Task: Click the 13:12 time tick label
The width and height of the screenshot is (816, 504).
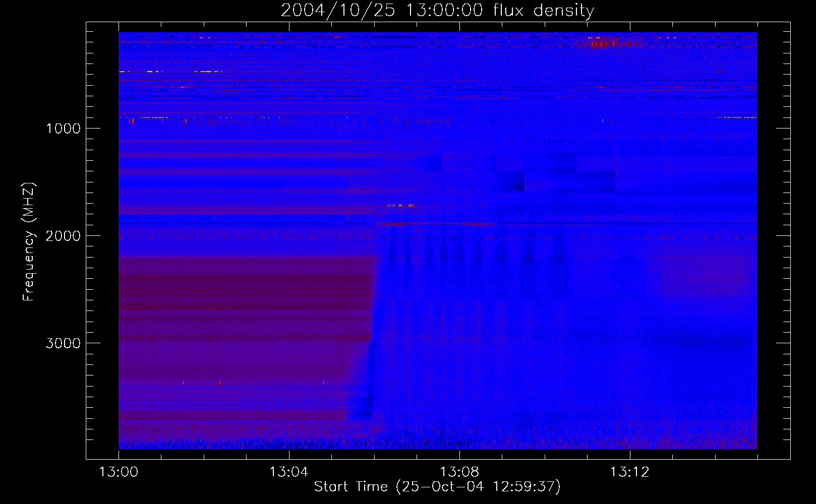Action: point(630,472)
